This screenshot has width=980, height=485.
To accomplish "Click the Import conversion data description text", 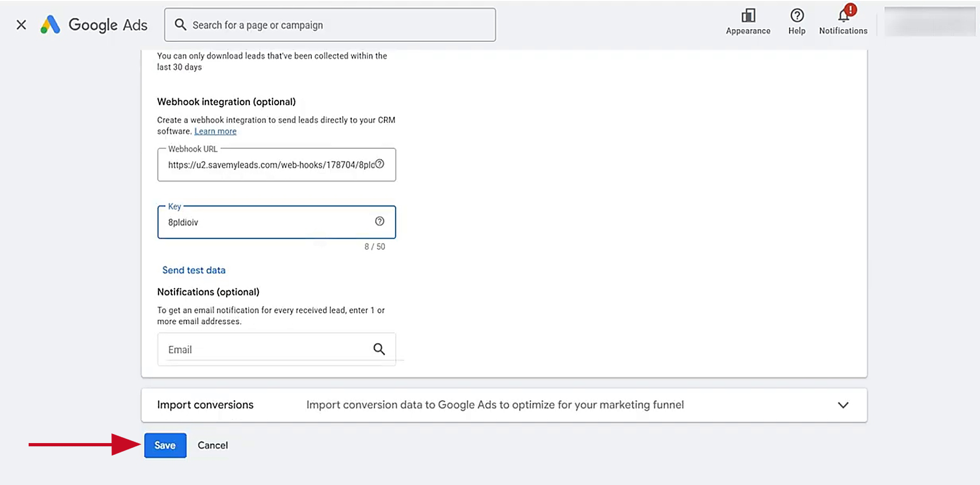I will click(x=495, y=405).
